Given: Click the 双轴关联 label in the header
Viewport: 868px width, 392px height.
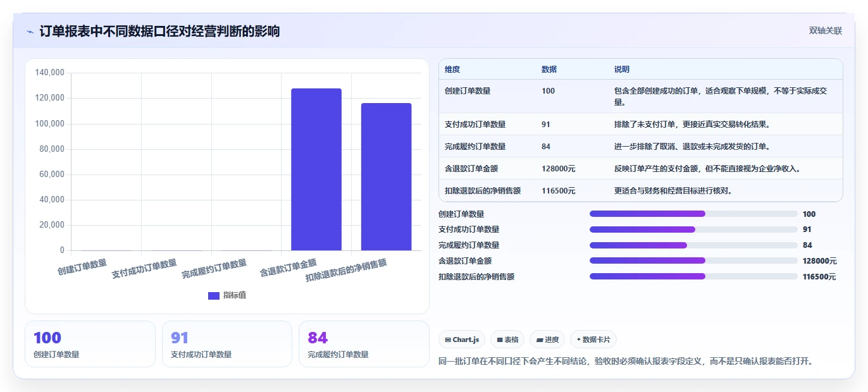Looking at the screenshot, I should coord(825,31).
